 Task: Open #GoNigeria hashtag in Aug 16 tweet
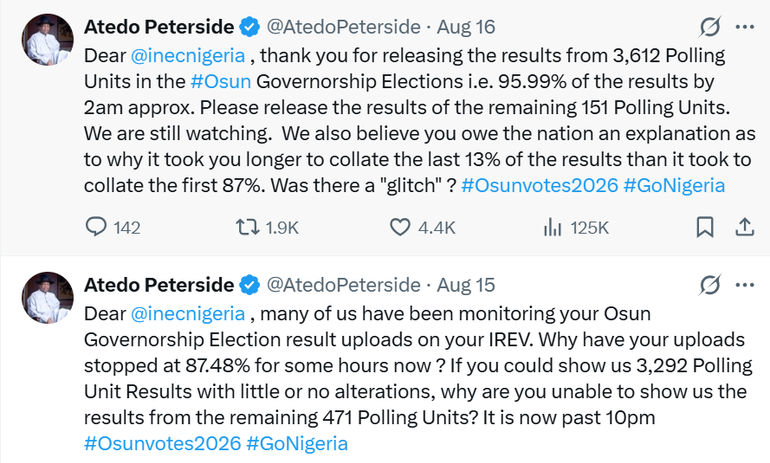pos(674,186)
